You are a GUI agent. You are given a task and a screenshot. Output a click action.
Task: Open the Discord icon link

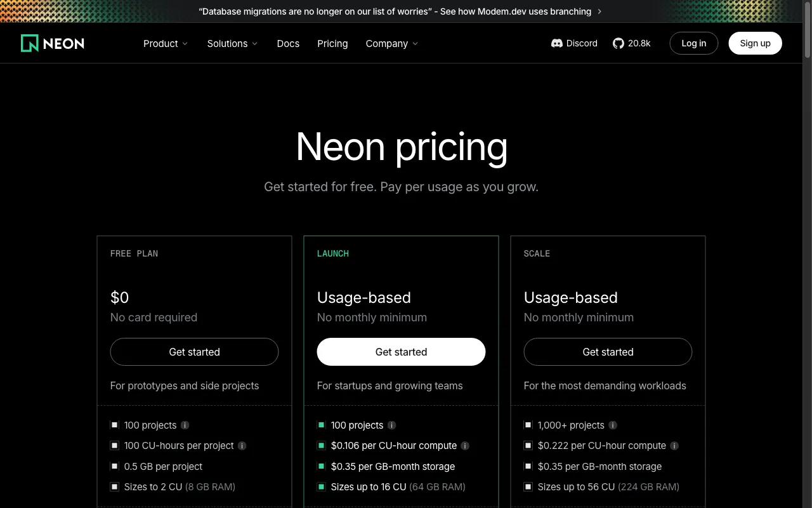point(556,43)
